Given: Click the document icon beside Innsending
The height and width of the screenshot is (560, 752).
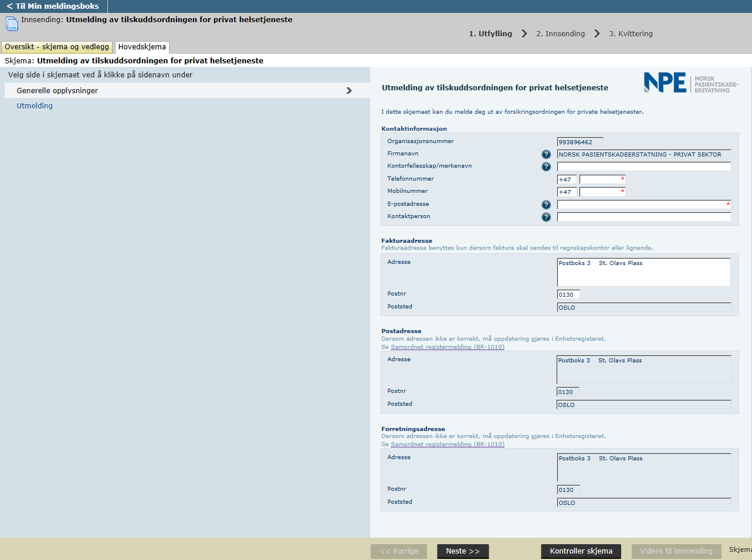Looking at the screenshot, I should click(12, 23).
